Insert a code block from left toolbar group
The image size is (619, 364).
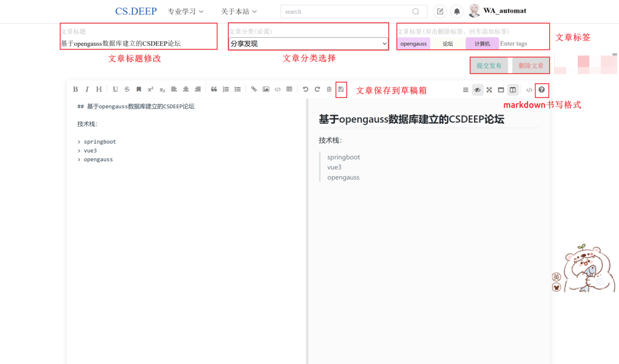pyautogui.click(x=277, y=89)
